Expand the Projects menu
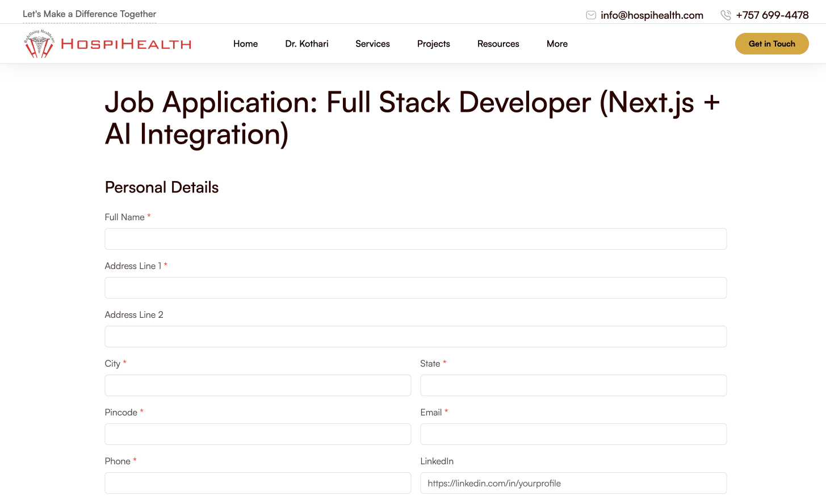826x504 pixels. point(433,44)
